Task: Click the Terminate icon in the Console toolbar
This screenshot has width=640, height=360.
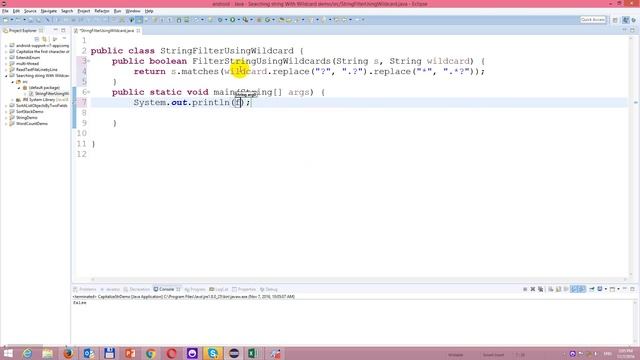Action: (x=525, y=289)
